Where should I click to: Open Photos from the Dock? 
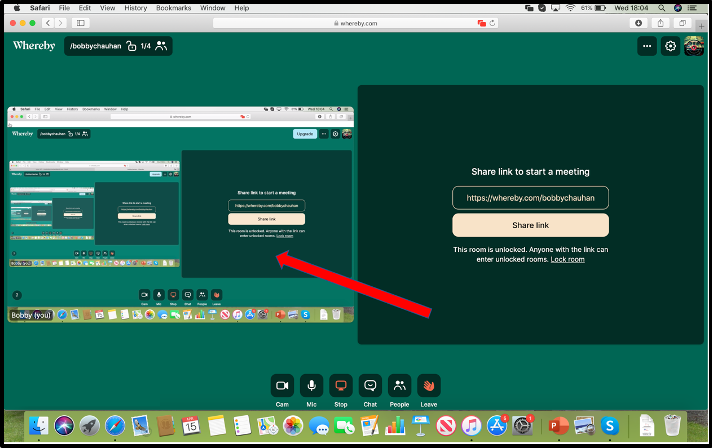(x=293, y=426)
